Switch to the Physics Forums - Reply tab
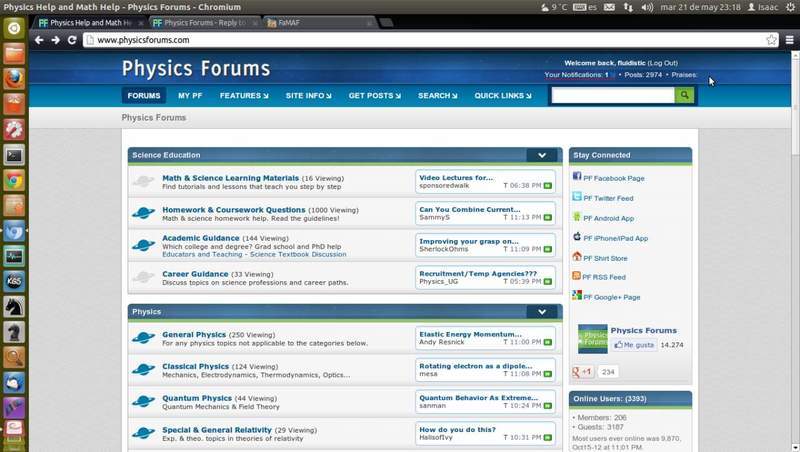The image size is (800, 452). pyautogui.click(x=205, y=22)
